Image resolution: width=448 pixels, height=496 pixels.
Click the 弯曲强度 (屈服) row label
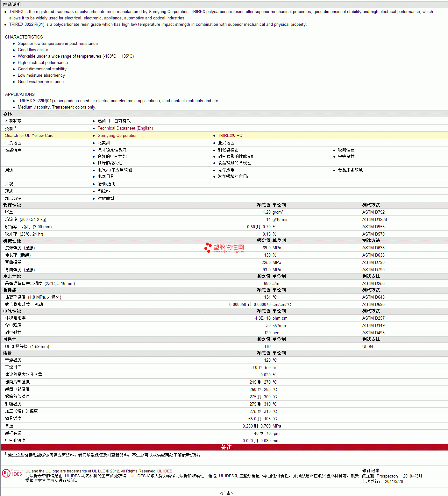pos(20,270)
